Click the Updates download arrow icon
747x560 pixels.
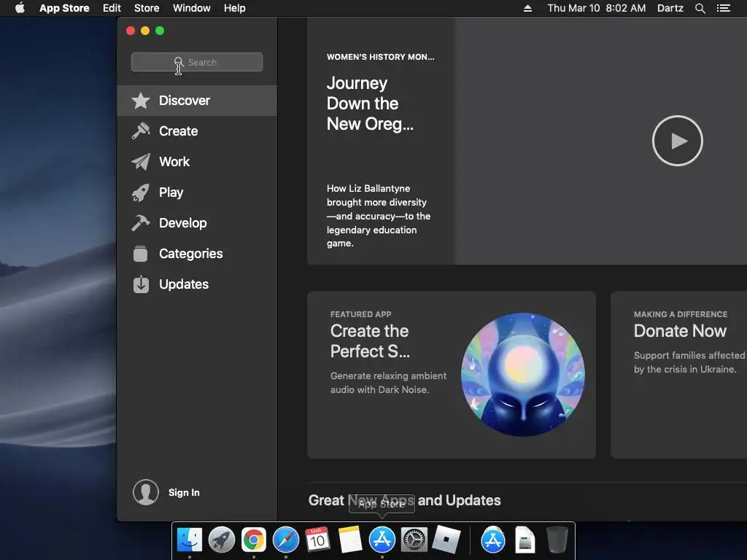(141, 284)
